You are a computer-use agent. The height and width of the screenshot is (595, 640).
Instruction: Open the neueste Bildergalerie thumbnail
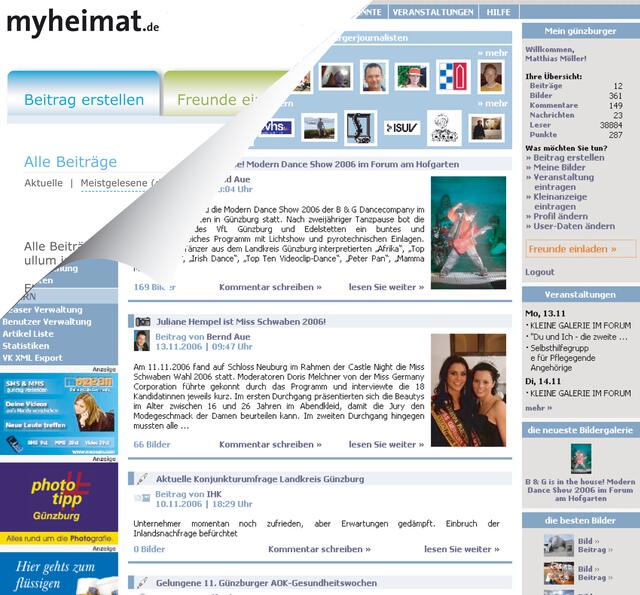pyautogui.click(x=580, y=459)
